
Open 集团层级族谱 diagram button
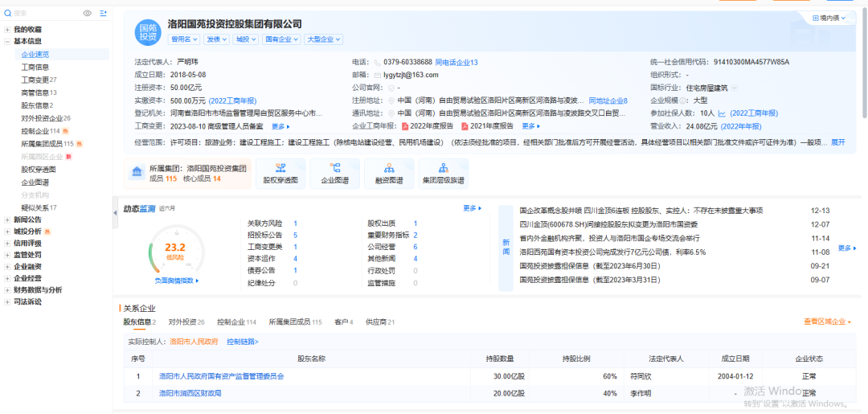(x=444, y=174)
